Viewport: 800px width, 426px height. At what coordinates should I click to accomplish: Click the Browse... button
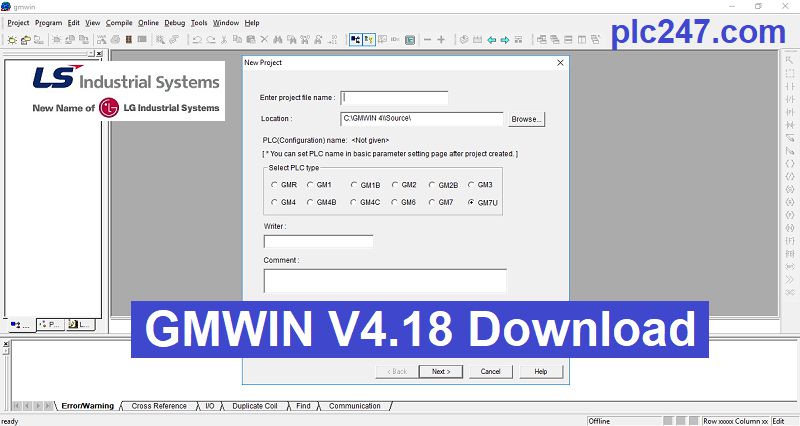click(x=526, y=119)
